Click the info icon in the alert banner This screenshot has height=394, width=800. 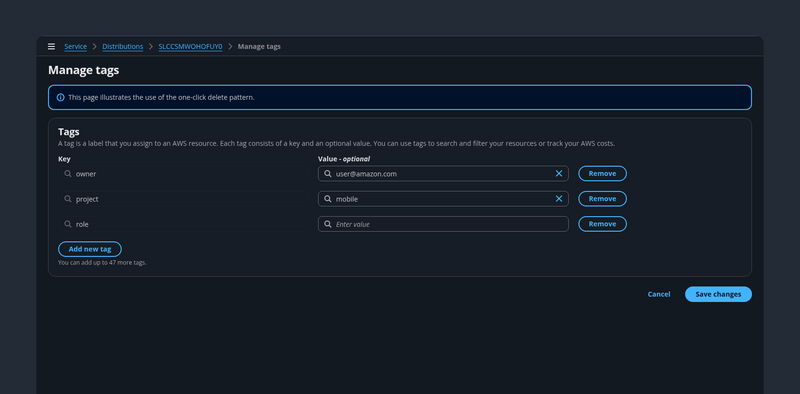60,97
